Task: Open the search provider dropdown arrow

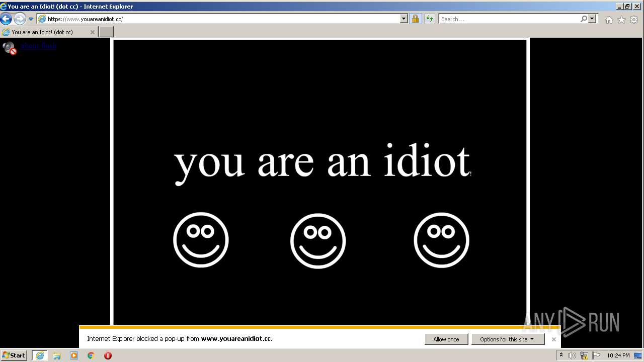Action: [x=592, y=19]
